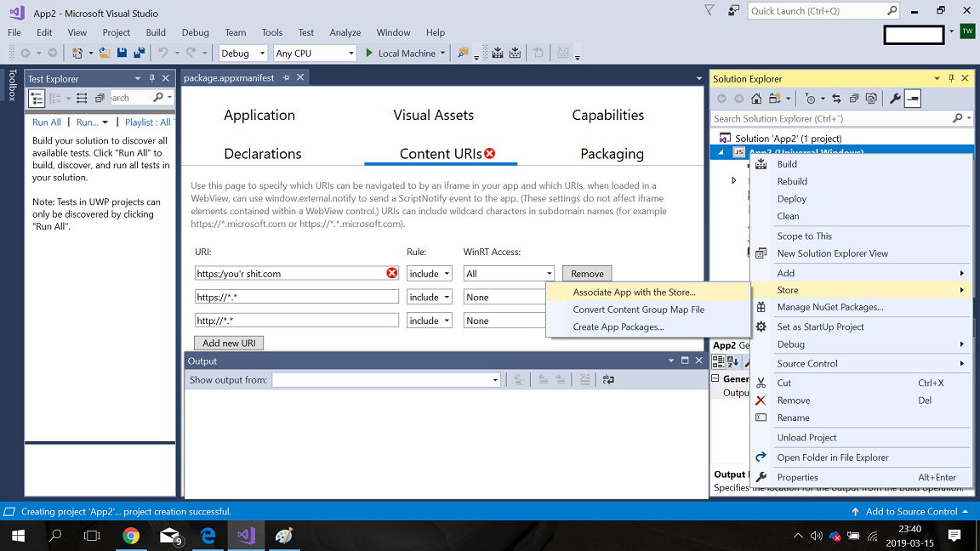Image resolution: width=980 pixels, height=551 pixels.
Task: Click the Search Solution Explorer field
Action: coord(841,118)
